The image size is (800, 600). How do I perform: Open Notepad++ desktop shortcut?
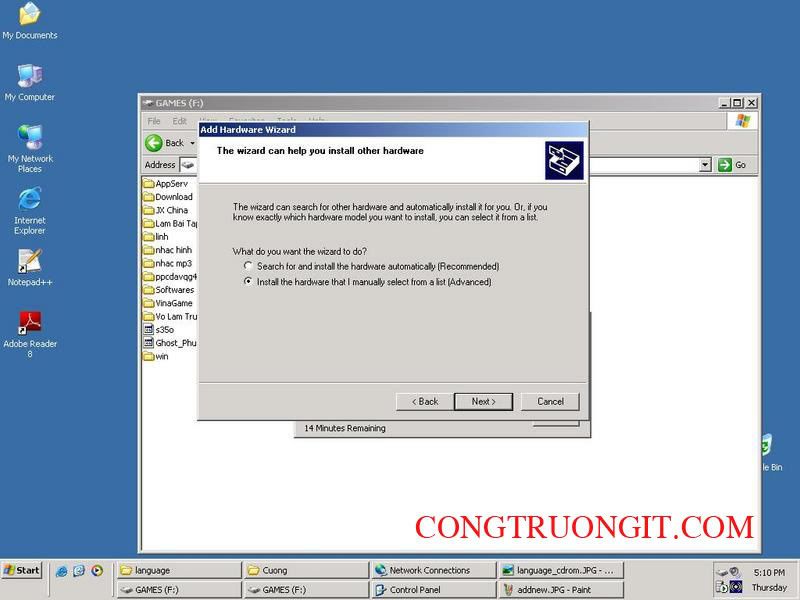click(x=30, y=267)
